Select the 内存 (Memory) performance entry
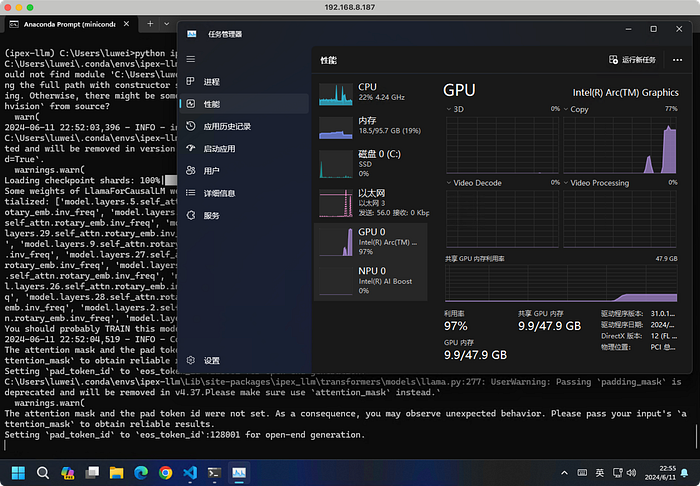Viewport: 700px width, 486px height. pyautogui.click(x=371, y=127)
